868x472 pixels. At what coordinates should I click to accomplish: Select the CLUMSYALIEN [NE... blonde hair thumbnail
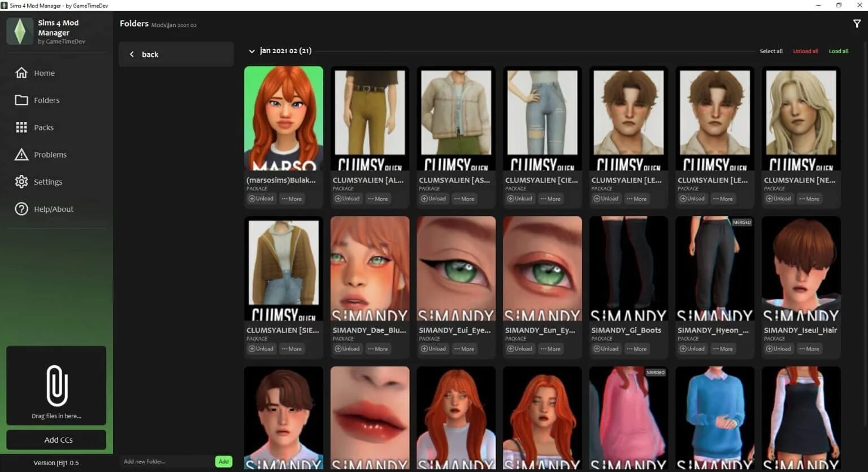coord(801,119)
